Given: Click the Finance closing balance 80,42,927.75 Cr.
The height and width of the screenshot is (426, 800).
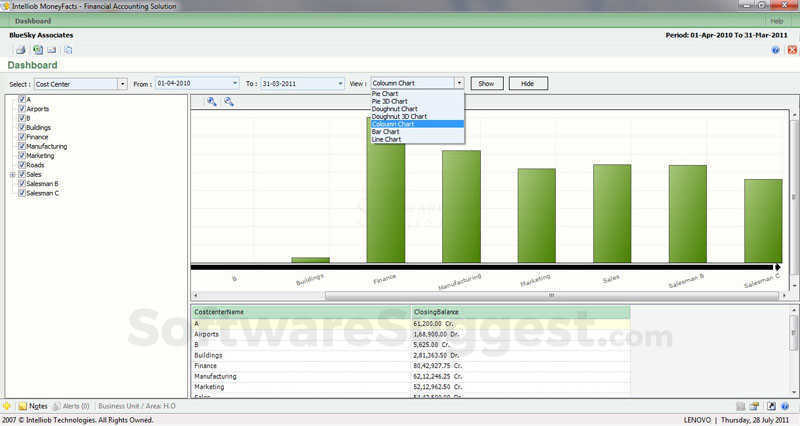Looking at the screenshot, I should click(438, 366).
